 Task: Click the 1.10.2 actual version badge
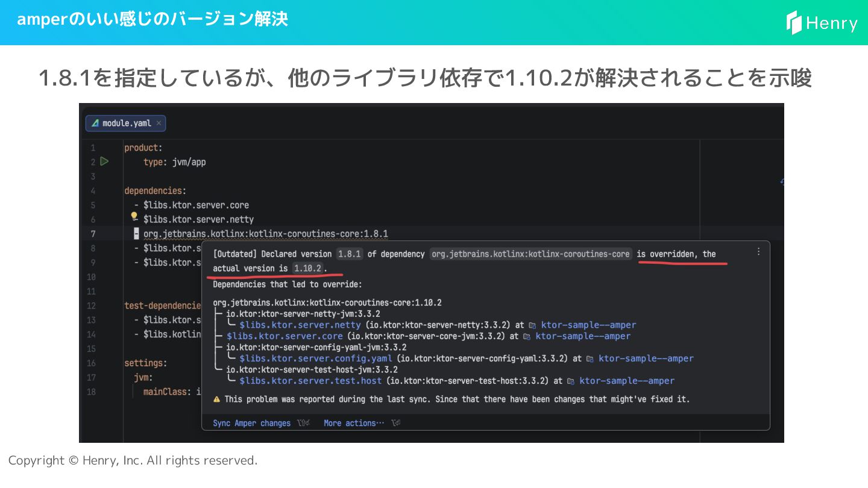[x=309, y=268]
